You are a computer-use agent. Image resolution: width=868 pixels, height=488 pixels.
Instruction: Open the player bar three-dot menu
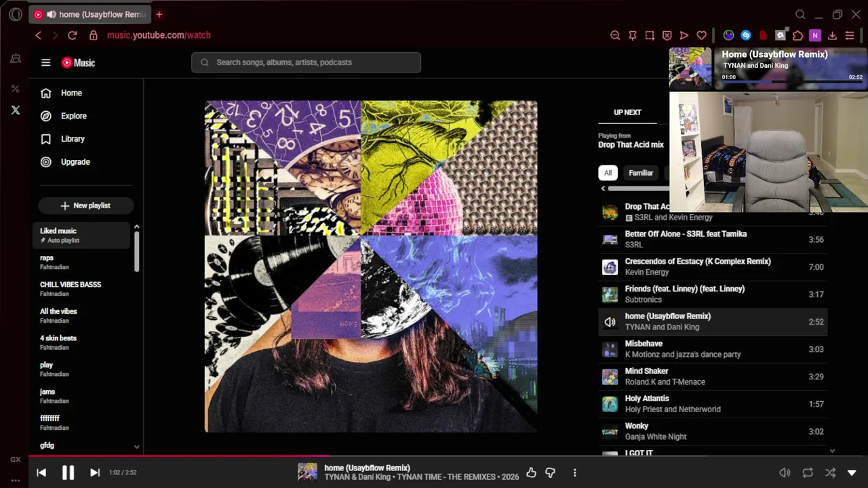click(x=574, y=472)
